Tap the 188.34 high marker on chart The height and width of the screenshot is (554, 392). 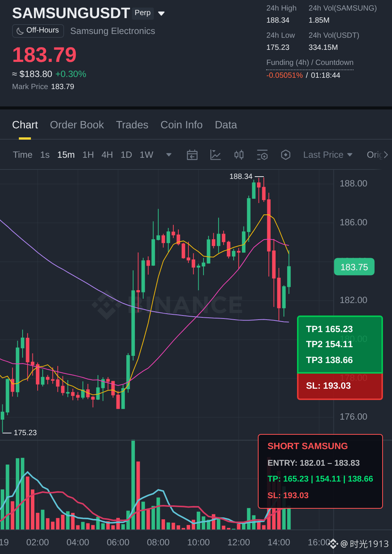(241, 176)
